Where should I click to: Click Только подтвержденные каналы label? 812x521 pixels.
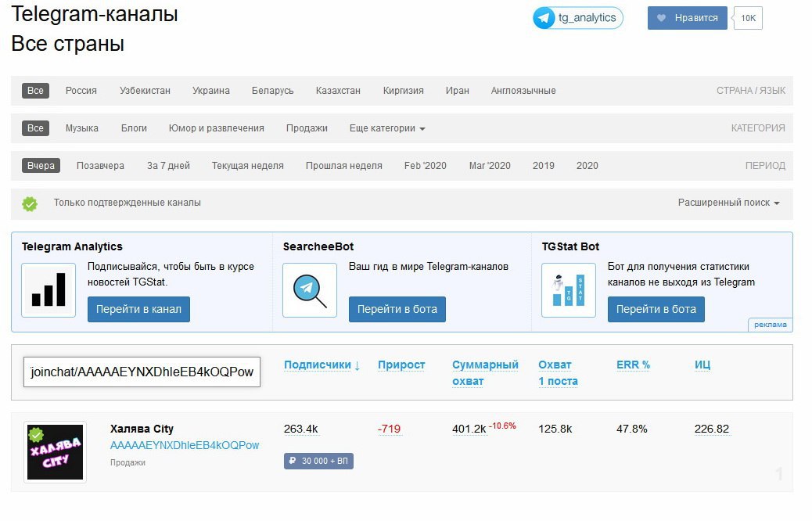128,203
